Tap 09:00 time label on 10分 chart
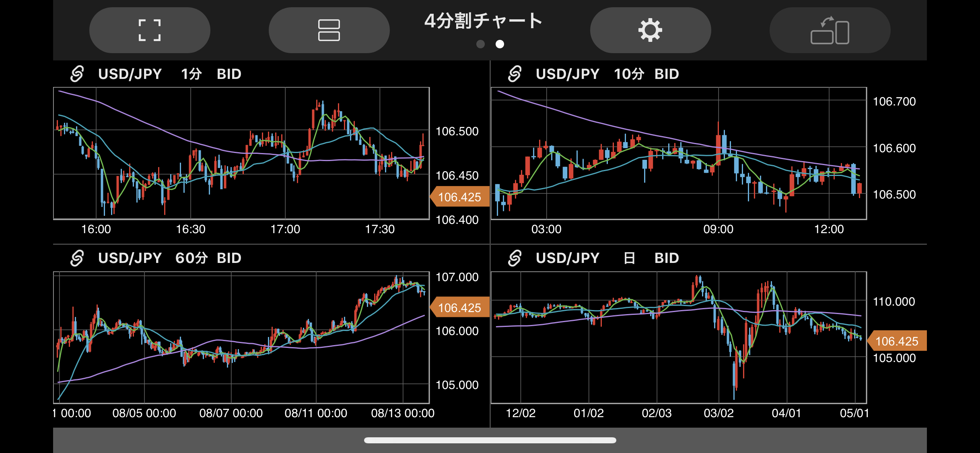The height and width of the screenshot is (453, 980). 719,229
